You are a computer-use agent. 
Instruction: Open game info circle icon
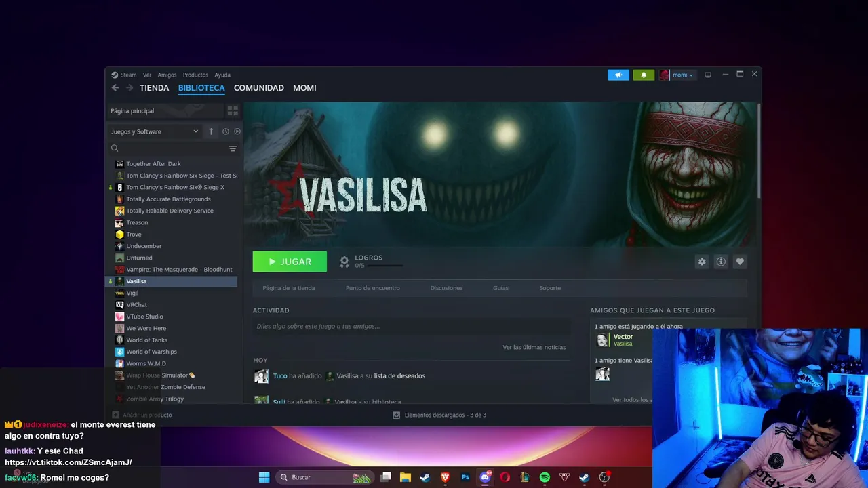pyautogui.click(x=721, y=262)
